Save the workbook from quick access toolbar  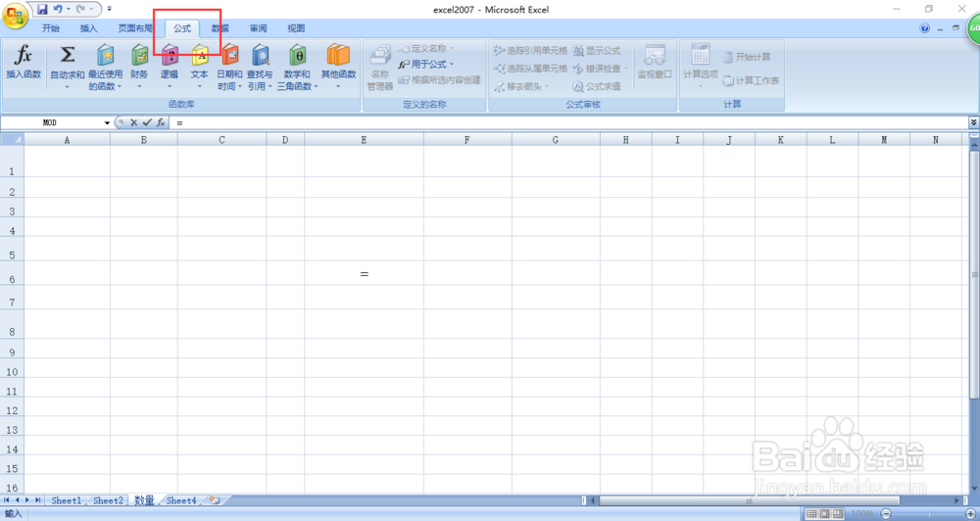[42, 10]
